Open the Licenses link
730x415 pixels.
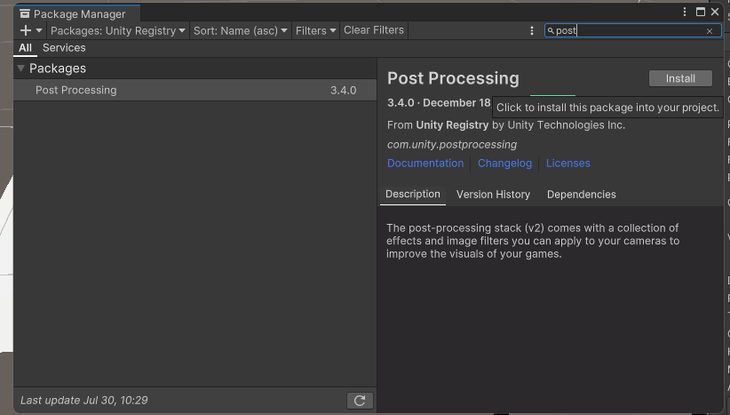[568, 163]
